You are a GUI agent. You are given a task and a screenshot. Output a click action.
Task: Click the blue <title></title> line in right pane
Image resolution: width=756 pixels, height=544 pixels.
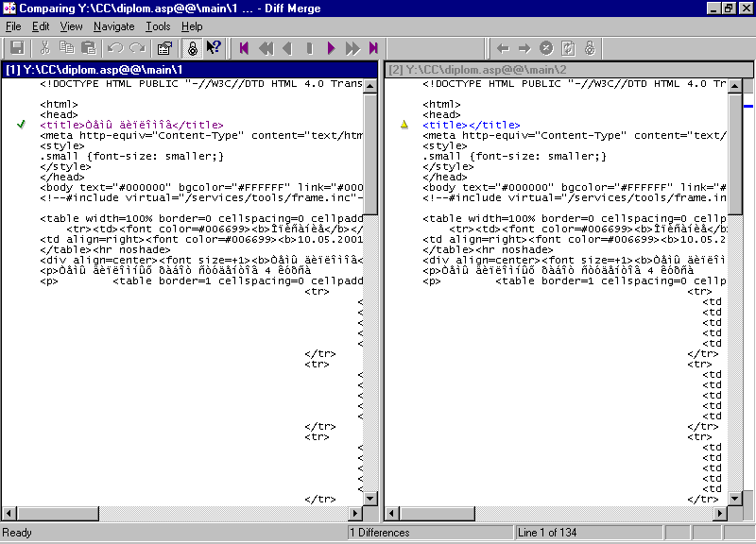pyautogui.click(x=472, y=125)
